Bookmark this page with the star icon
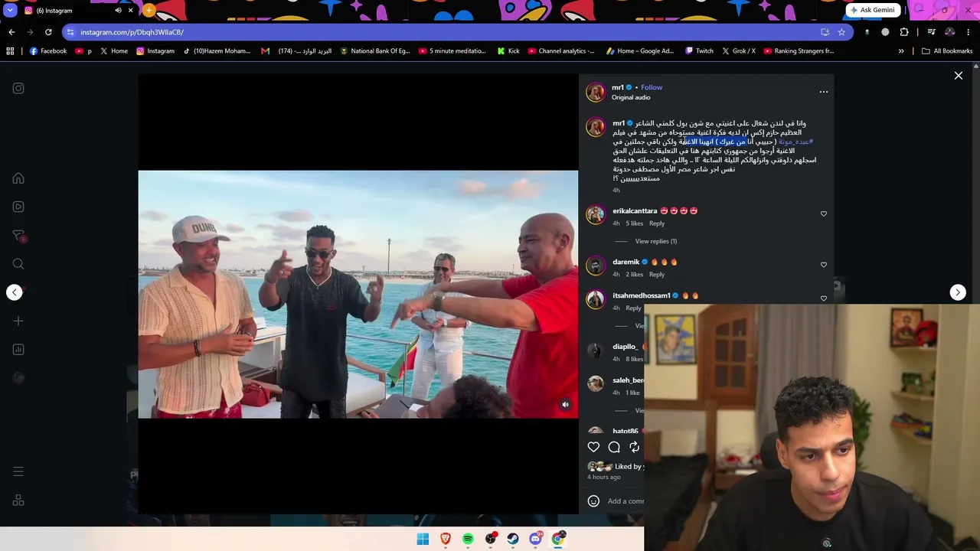Image resolution: width=980 pixels, height=551 pixels. click(841, 32)
